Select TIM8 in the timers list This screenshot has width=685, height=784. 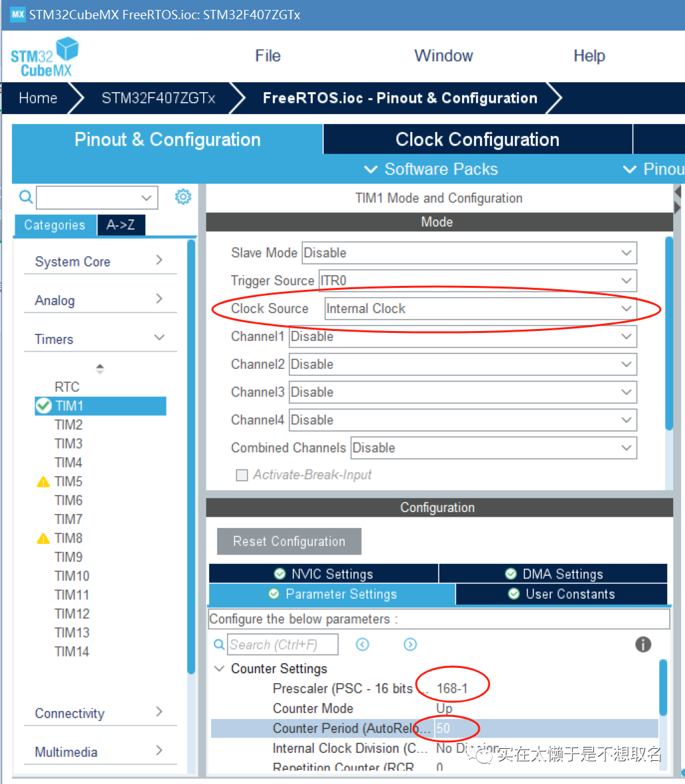[68, 538]
